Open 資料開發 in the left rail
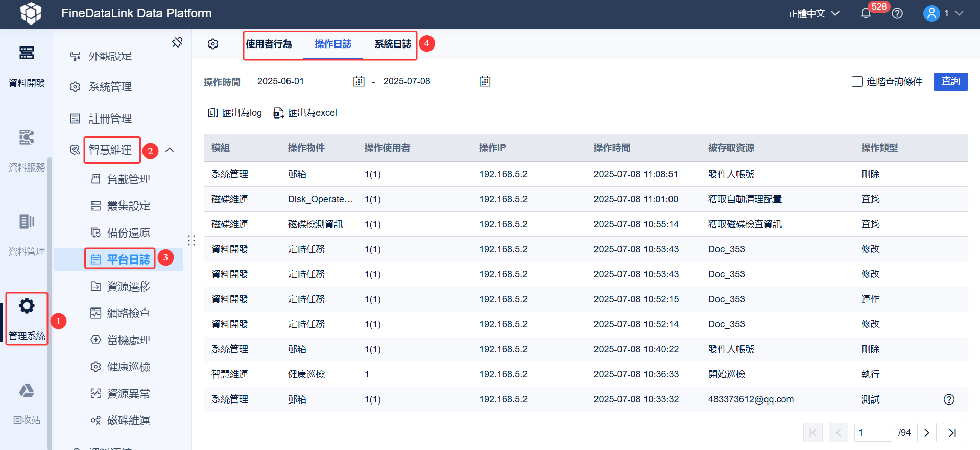Screen dimensions: 980x450 click(x=27, y=66)
